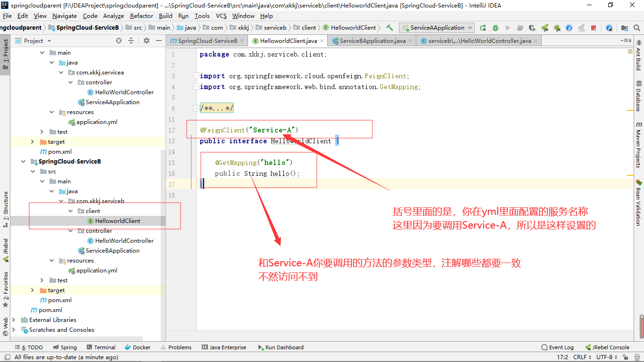644x362 pixels.
Task: Start debugging with the green bug icon
Action: (x=495, y=28)
